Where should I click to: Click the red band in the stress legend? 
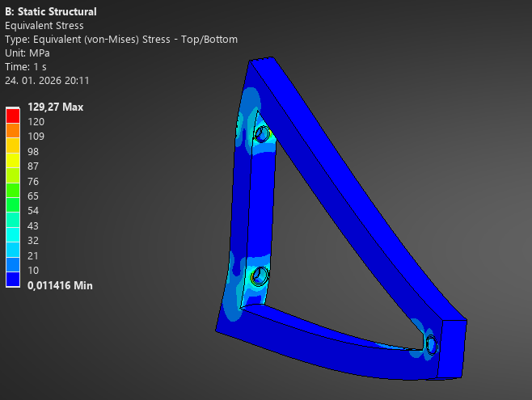14,114
